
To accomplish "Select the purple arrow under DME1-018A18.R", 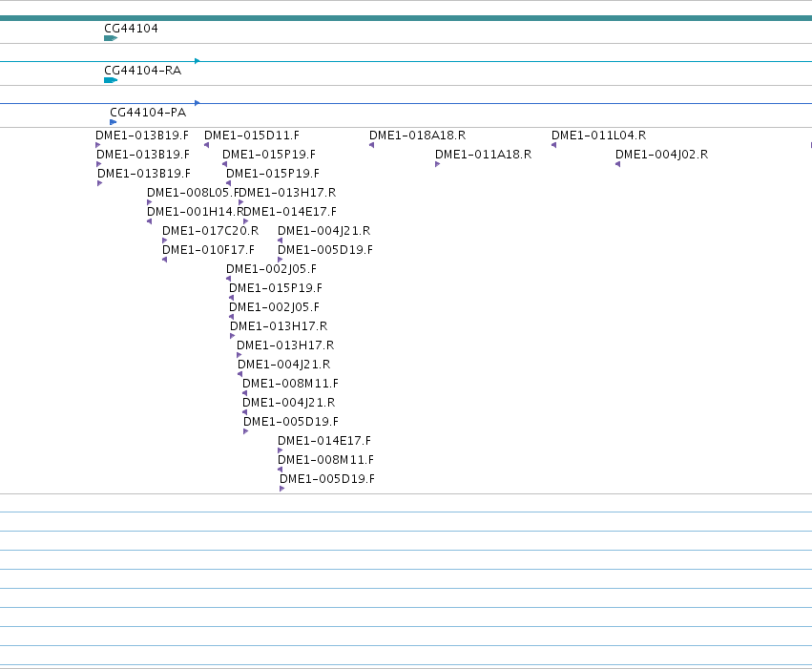I will click(x=372, y=145).
